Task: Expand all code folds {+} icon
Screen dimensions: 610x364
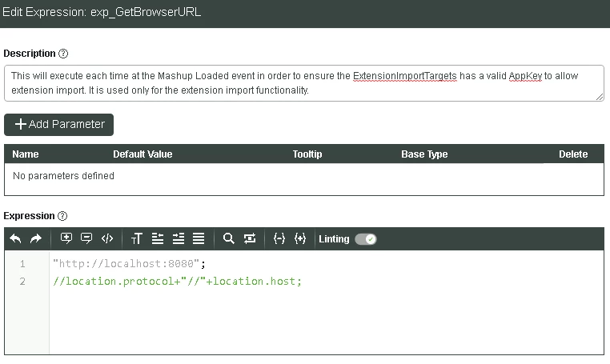Action: pos(300,238)
